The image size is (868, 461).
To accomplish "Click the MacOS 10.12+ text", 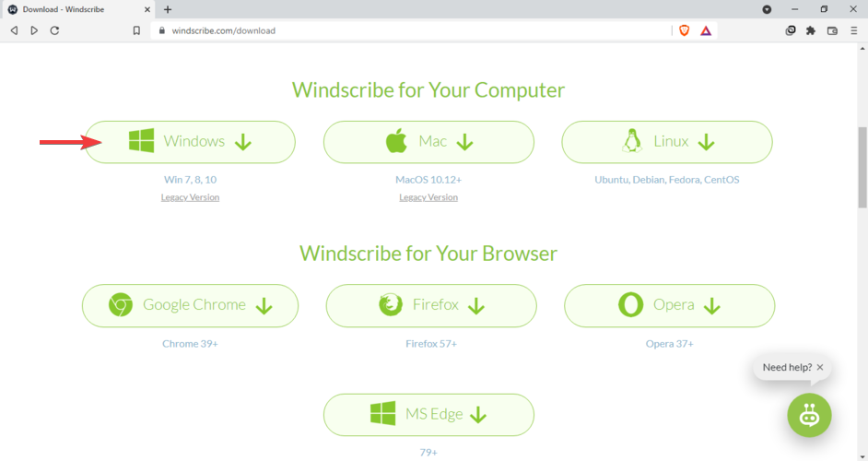I will pyautogui.click(x=428, y=180).
